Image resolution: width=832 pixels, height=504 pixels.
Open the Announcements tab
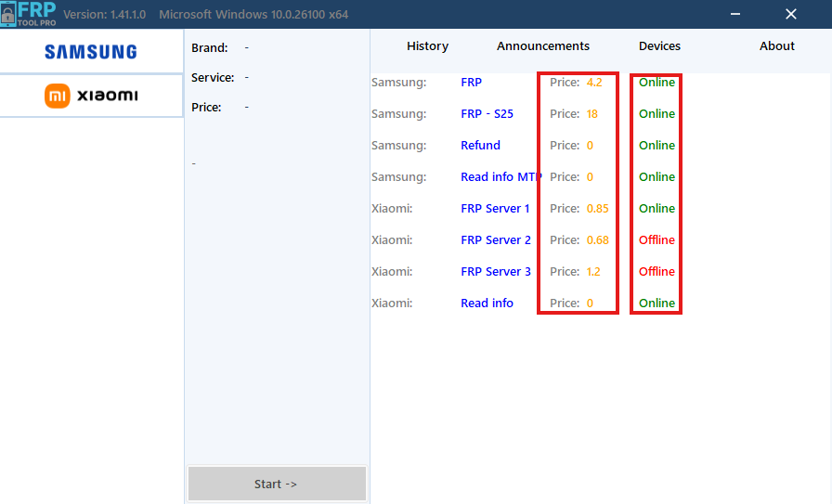tap(543, 46)
